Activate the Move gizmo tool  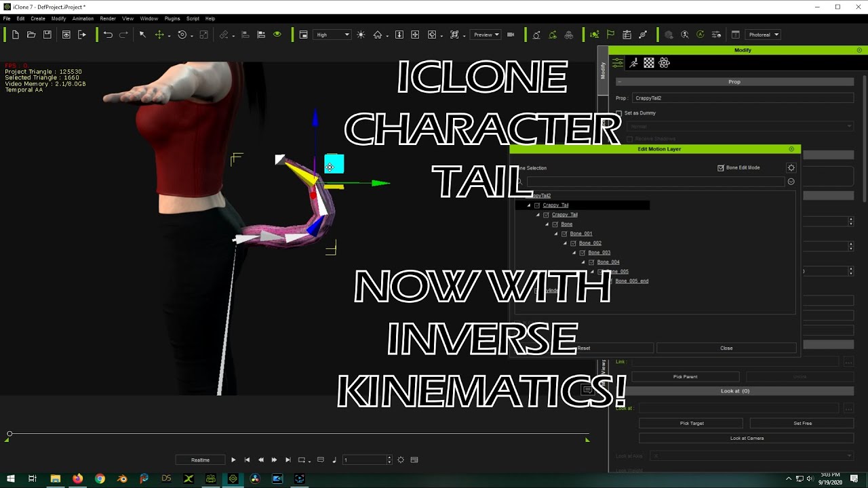point(159,35)
